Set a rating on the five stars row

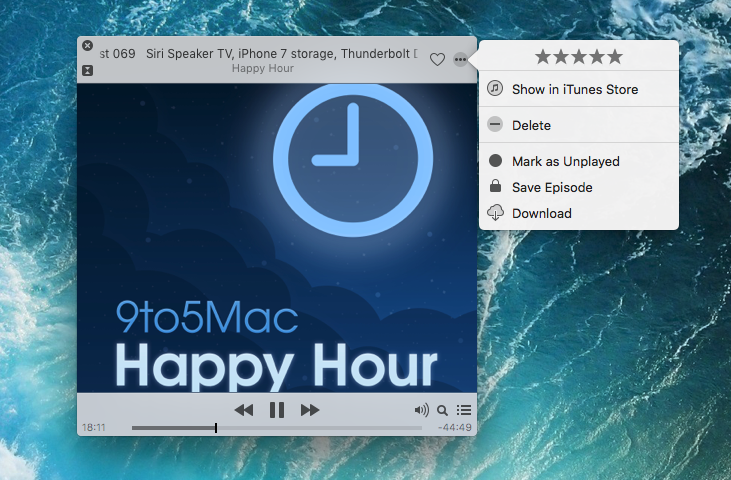tap(579, 57)
